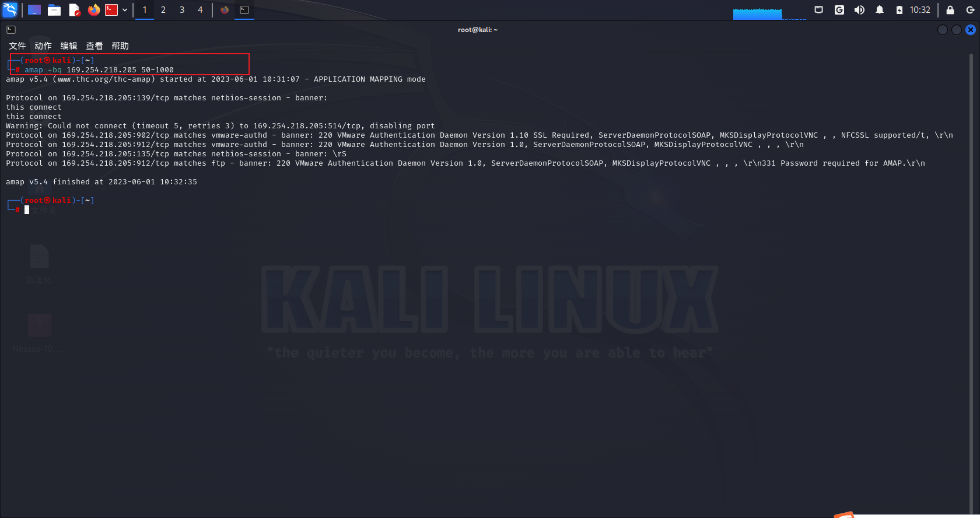Launch Firefox from the panel launcher
The height and width of the screenshot is (518, 980).
click(x=93, y=10)
